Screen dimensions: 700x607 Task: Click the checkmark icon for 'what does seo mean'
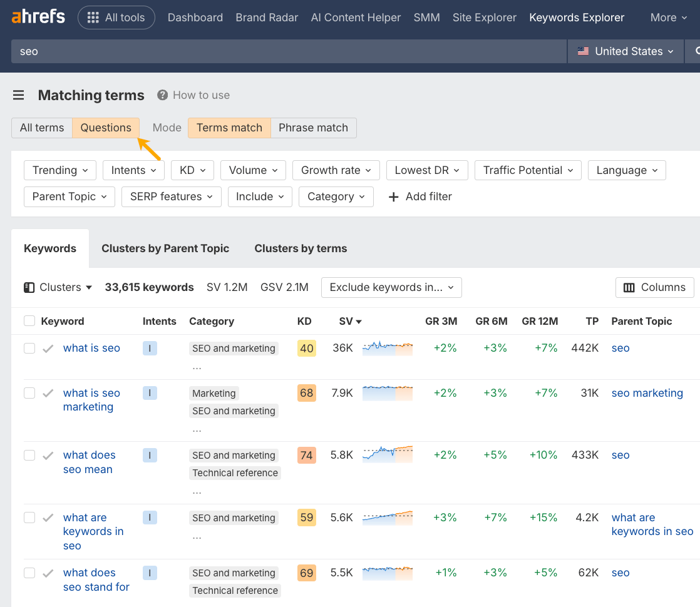click(x=48, y=456)
